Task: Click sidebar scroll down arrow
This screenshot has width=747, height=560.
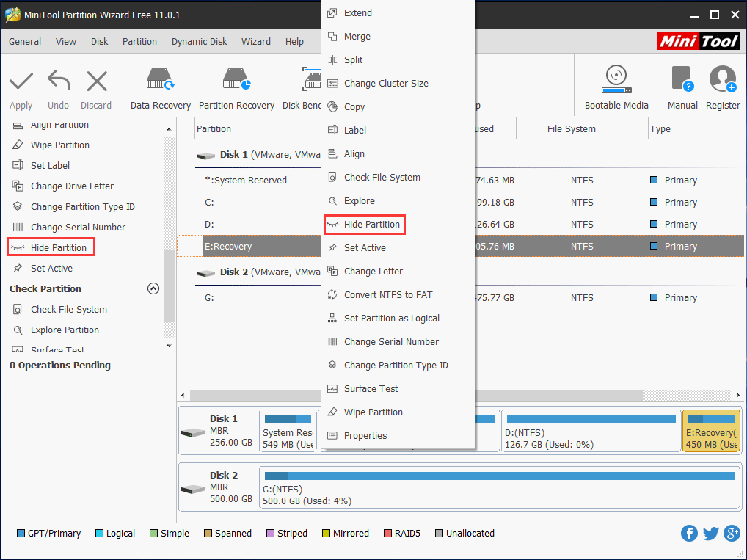Action: (169, 346)
